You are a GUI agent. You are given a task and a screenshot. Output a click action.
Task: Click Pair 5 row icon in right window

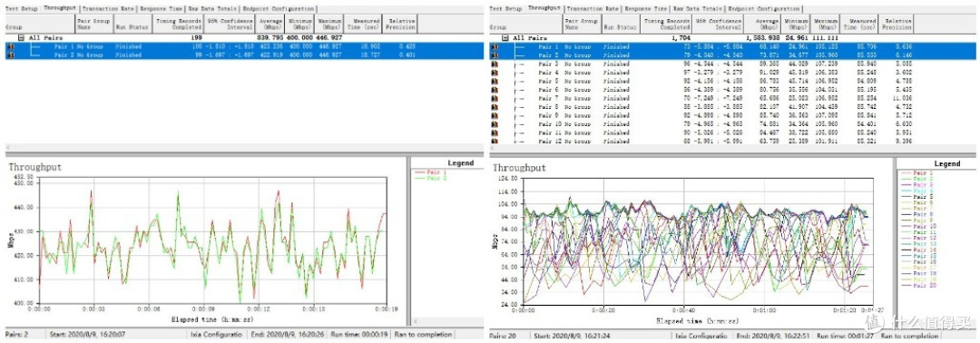pos(495,82)
